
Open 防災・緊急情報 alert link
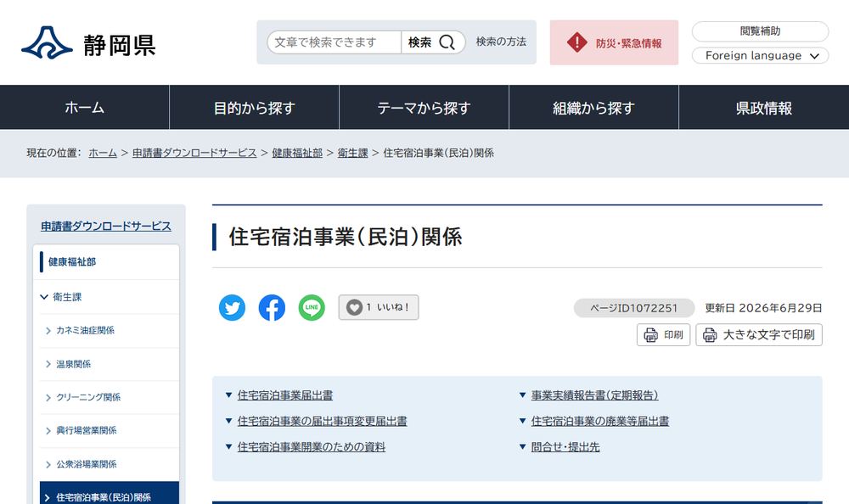tap(614, 42)
